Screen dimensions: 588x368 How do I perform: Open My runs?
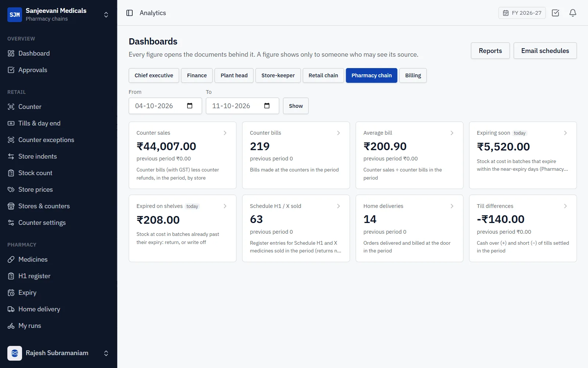coord(58,326)
